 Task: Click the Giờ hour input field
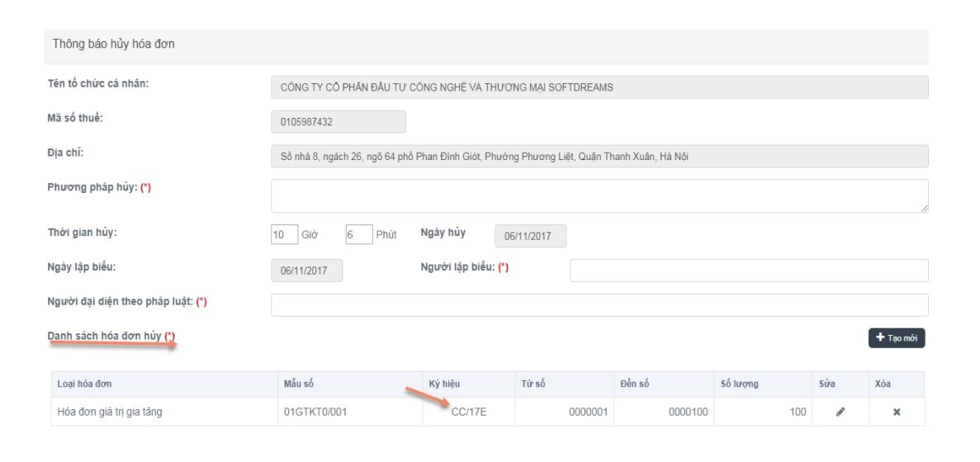[283, 234]
